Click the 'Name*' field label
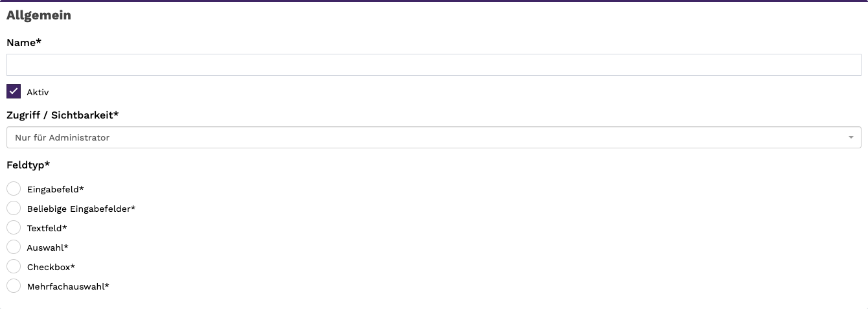Image resolution: width=868 pixels, height=309 pixels. 24,42
